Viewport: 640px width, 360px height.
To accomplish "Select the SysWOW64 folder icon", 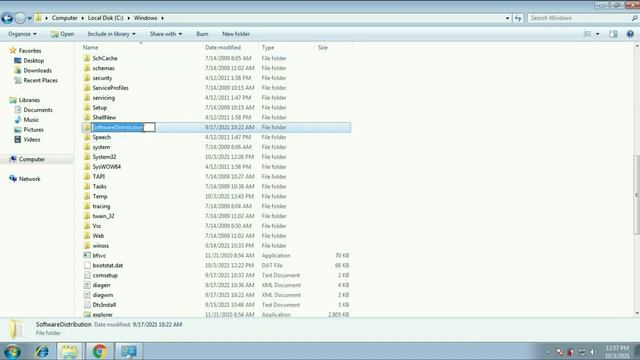I will (x=87, y=167).
